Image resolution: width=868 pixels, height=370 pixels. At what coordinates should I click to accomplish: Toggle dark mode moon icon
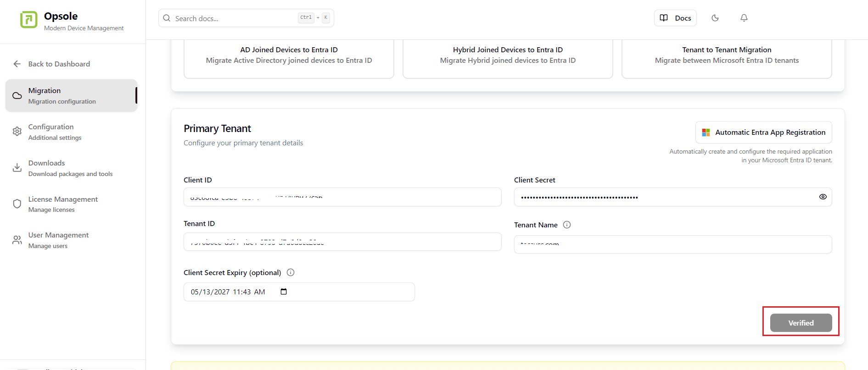715,18
